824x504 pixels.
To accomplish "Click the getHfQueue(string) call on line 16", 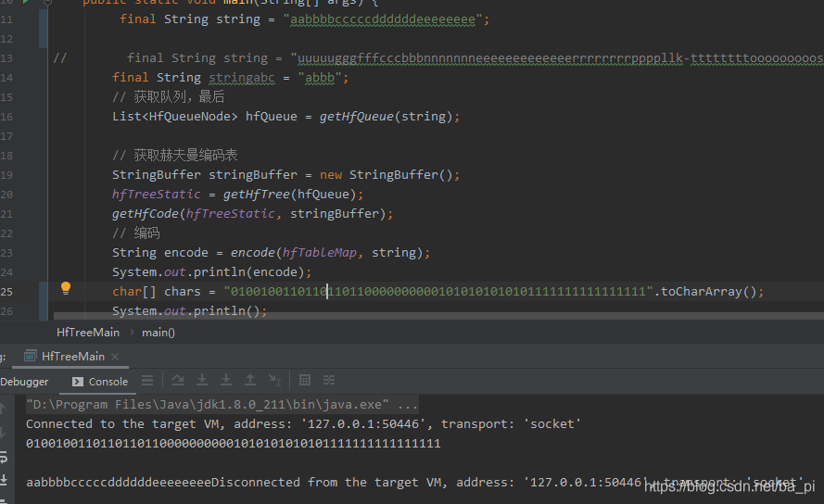I will 386,116.
